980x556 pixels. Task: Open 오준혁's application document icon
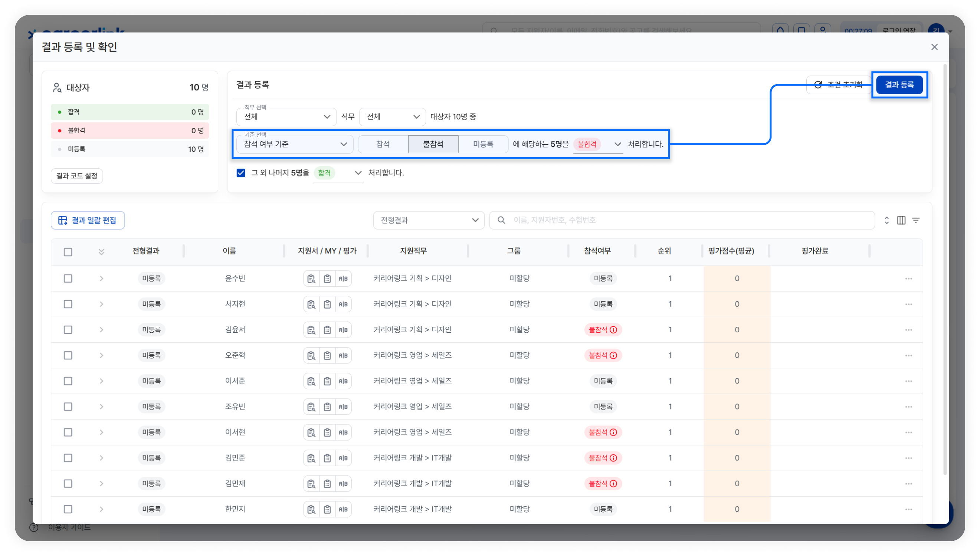(x=311, y=355)
